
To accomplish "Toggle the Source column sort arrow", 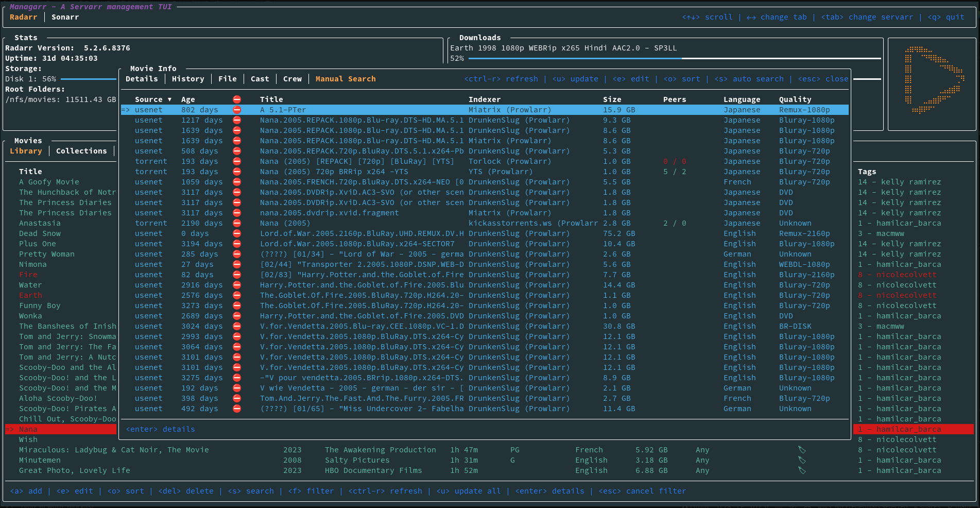I will pos(169,99).
